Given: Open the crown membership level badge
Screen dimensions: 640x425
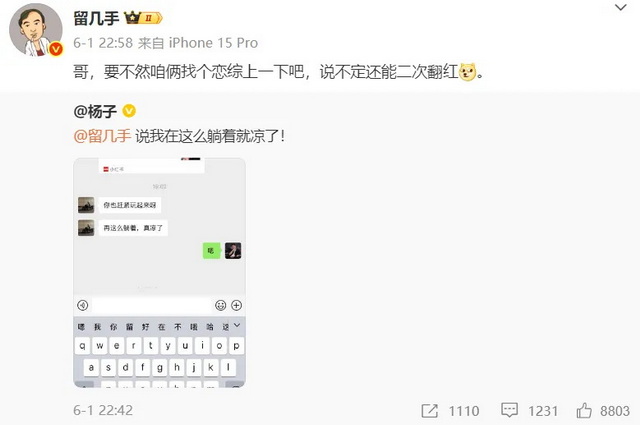Looking at the screenshot, I should point(143,18).
